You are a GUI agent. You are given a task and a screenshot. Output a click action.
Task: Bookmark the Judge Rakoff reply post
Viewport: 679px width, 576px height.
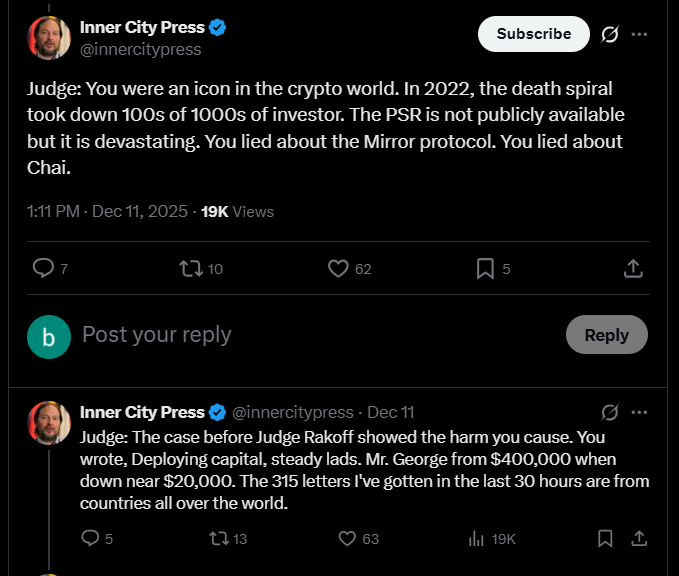pyautogui.click(x=605, y=538)
